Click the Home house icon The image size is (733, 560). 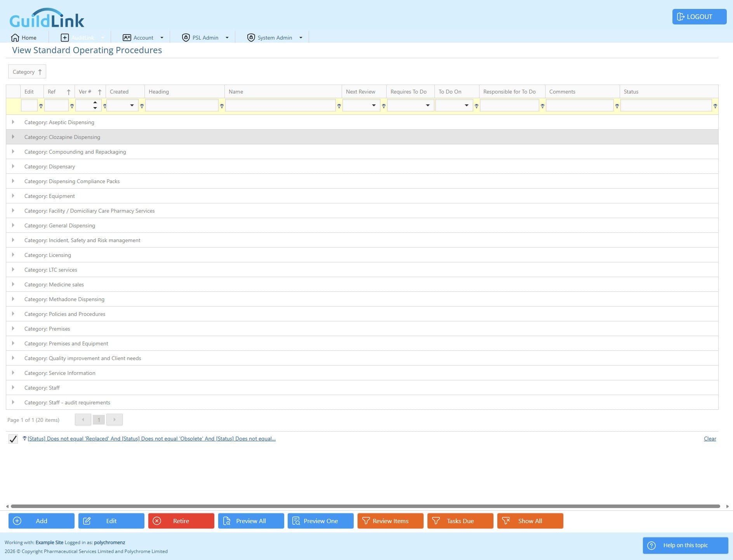coord(15,38)
